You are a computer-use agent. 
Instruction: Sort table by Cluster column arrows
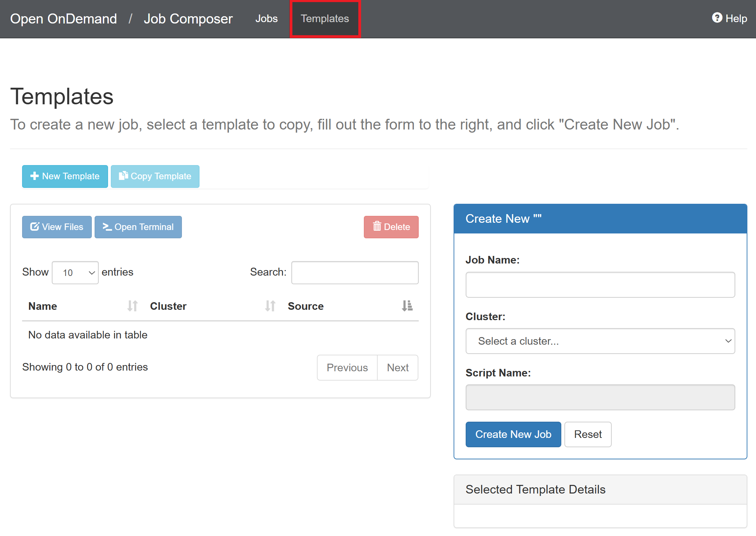tap(270, 306)
